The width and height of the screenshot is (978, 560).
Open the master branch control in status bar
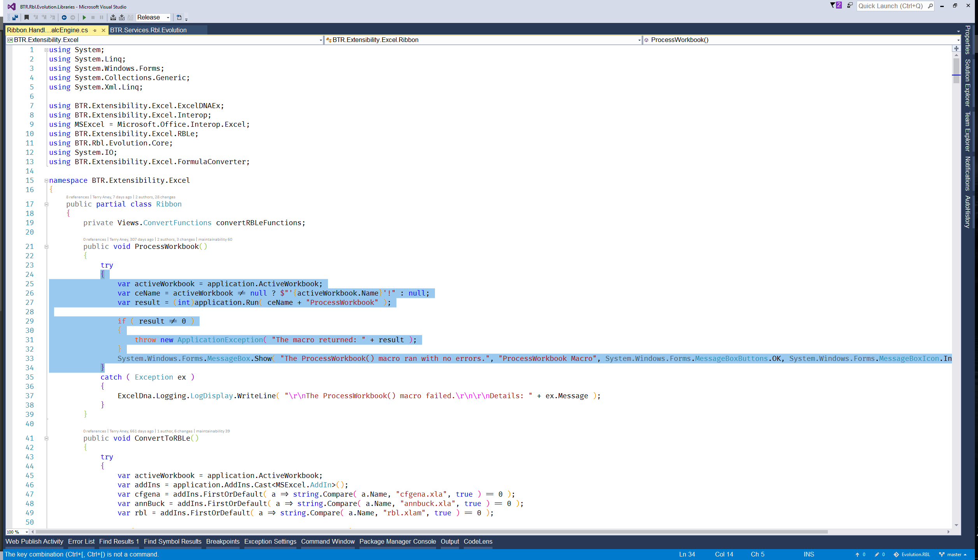[954, 554]
